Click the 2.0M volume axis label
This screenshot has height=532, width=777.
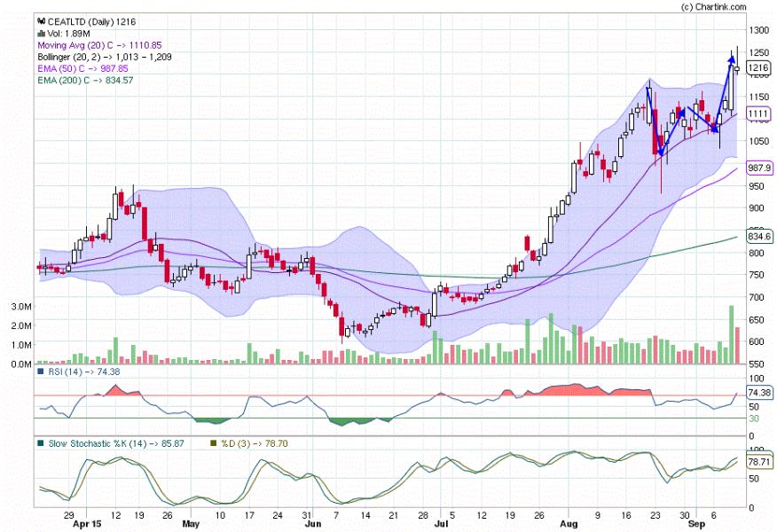coord(21,325)
